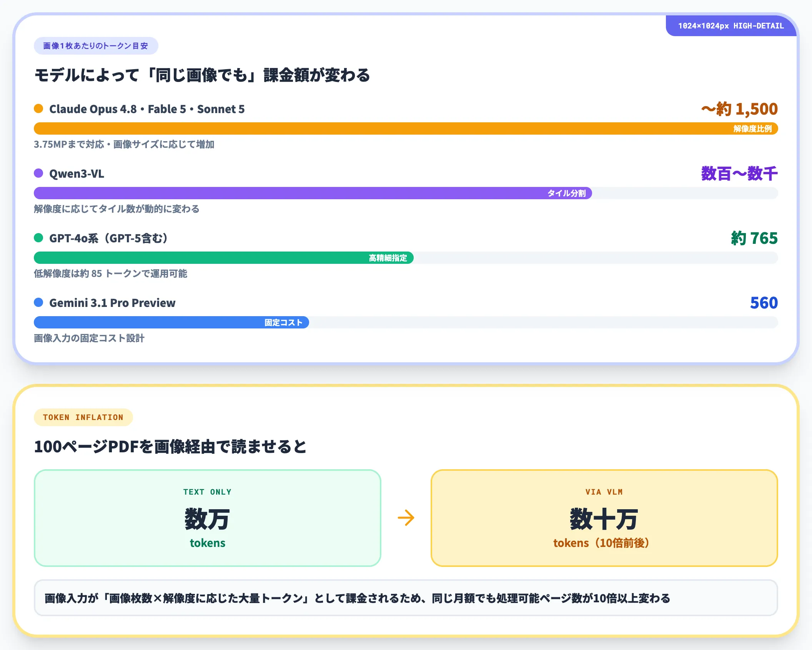Click the TEXT ONLY card label
Screen dimensions: 812x650
tap(208, 492)
